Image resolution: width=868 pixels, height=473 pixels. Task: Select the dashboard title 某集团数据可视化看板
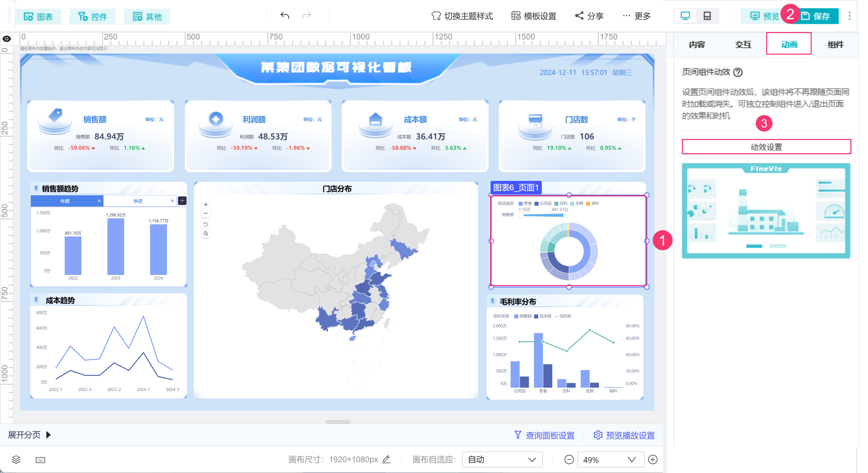pos(336,67)
